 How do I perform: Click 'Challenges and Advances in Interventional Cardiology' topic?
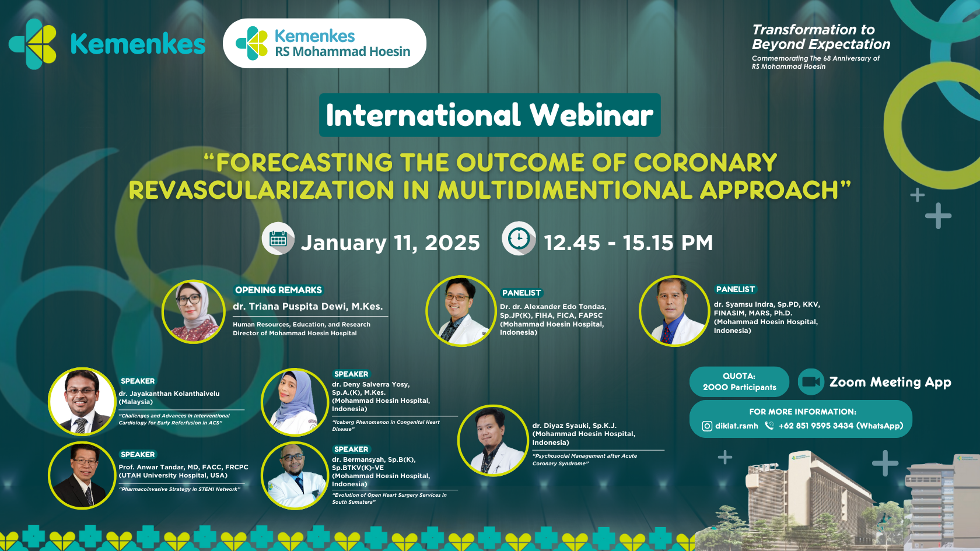click(174, 419)
